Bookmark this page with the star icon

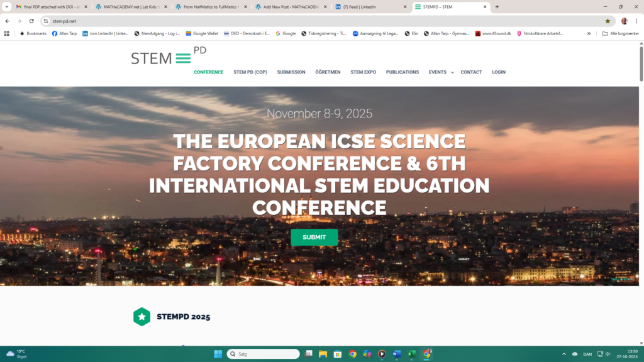click(x=608, y=21)
